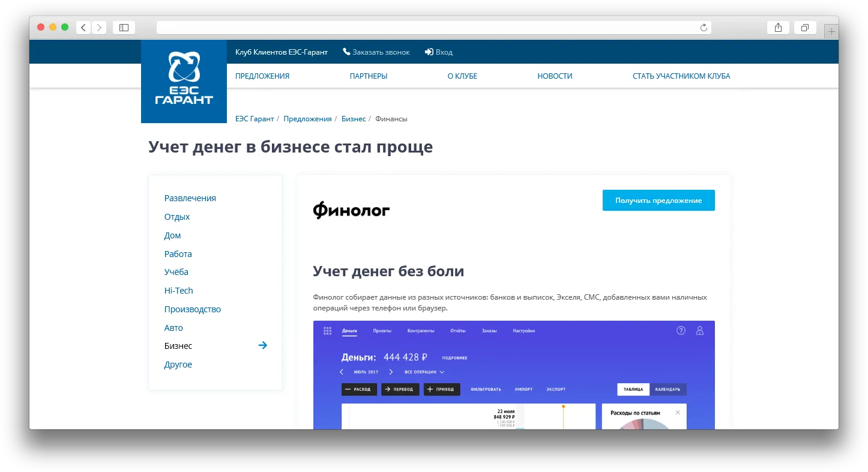Select Бизнес category in sidebar
868x472 pixels.
point(178,346)
